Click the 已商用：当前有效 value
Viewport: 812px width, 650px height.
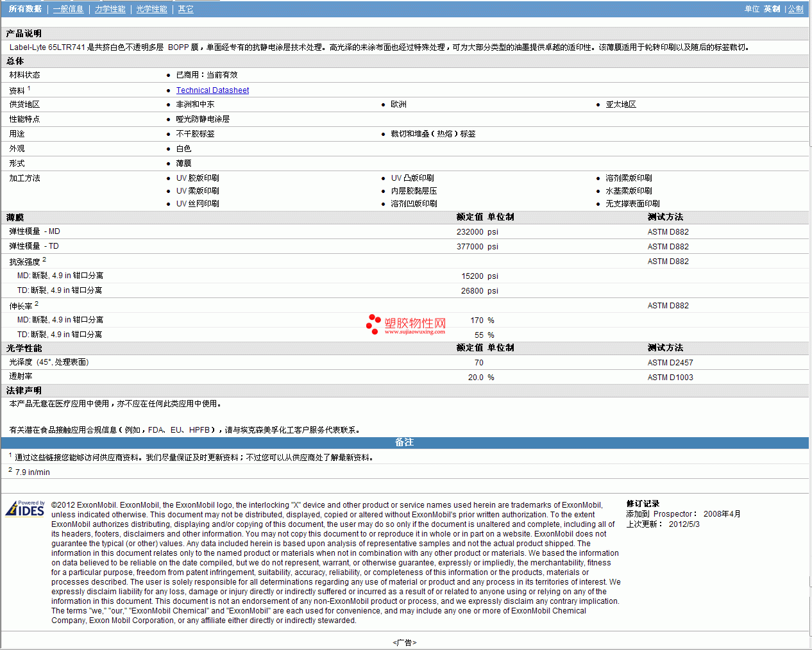[x=207, y=75]
